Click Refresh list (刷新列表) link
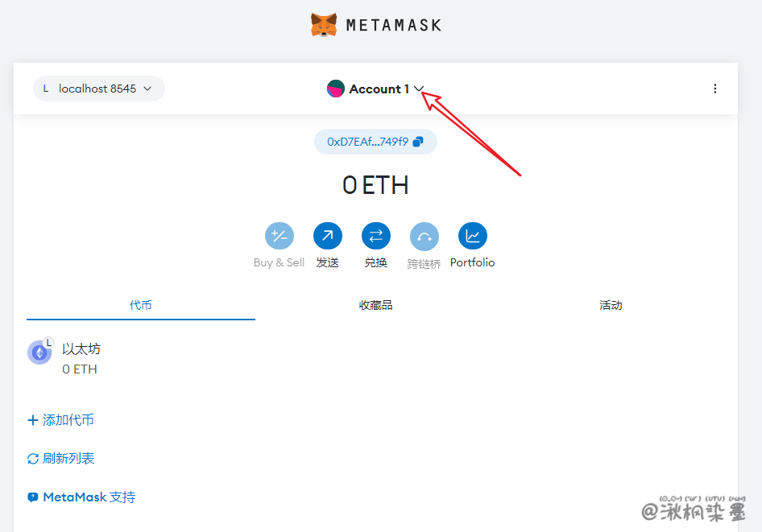 (61, 459)
